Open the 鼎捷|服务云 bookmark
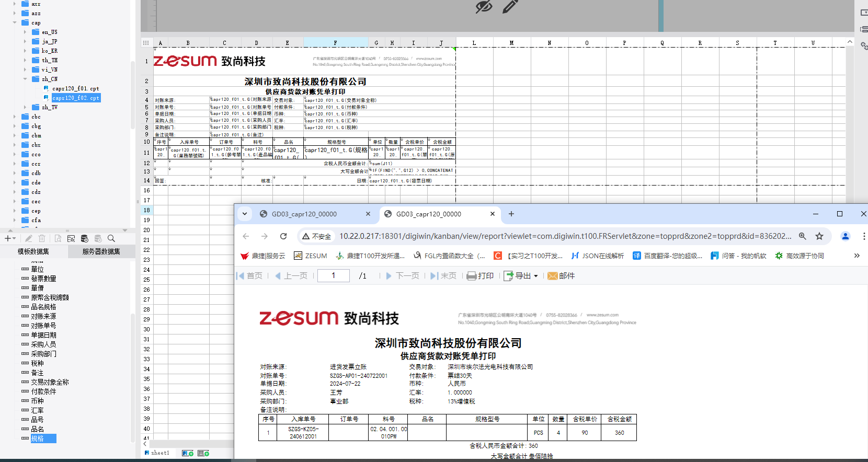This screenshot has height=462, width=868. click(x=263, y=256)
